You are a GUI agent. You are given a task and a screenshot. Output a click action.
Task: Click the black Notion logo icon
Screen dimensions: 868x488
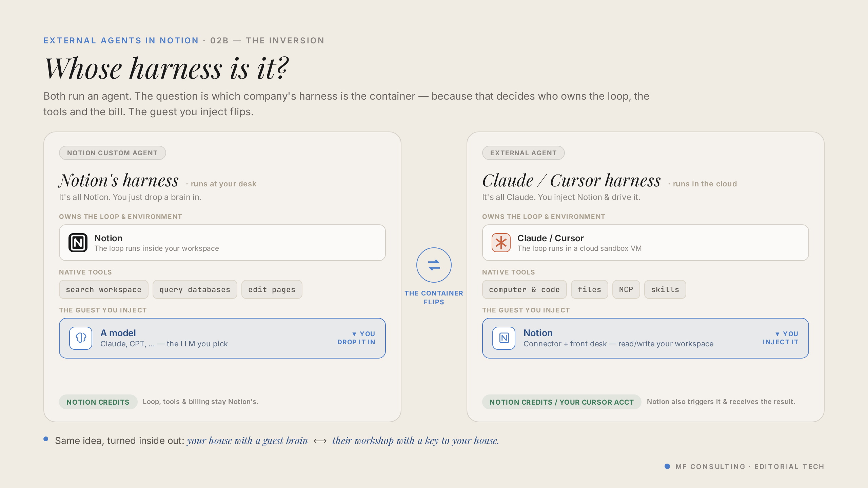[x=78, y=243]
